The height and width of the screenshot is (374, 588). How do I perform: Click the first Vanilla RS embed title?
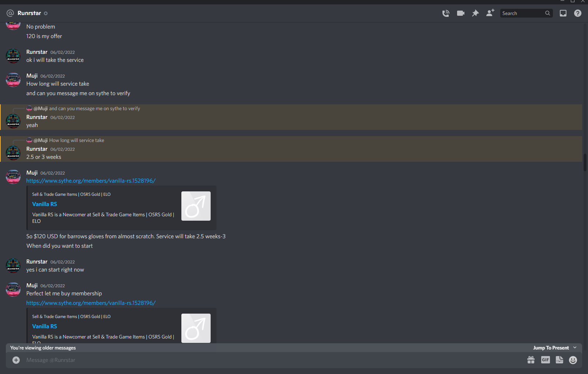click(45, 204)
